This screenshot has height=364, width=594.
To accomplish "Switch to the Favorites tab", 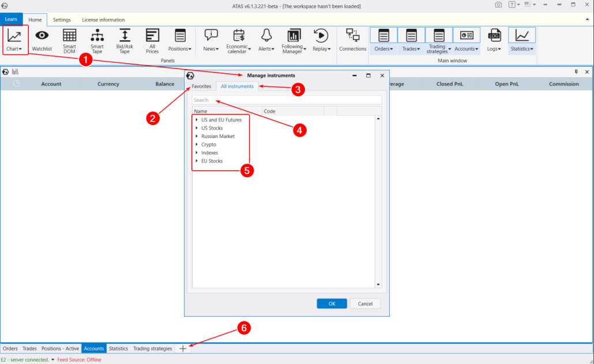I will (x=201, y=86).
